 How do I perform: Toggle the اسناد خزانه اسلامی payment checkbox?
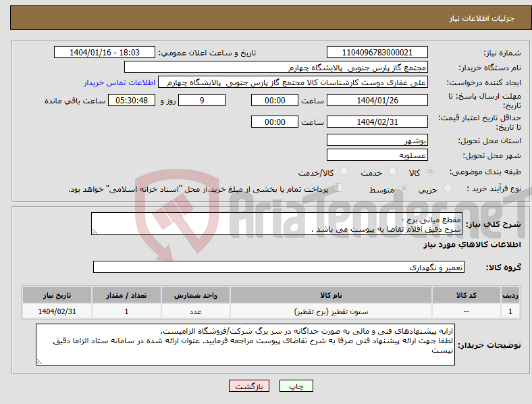coord(338,188)
